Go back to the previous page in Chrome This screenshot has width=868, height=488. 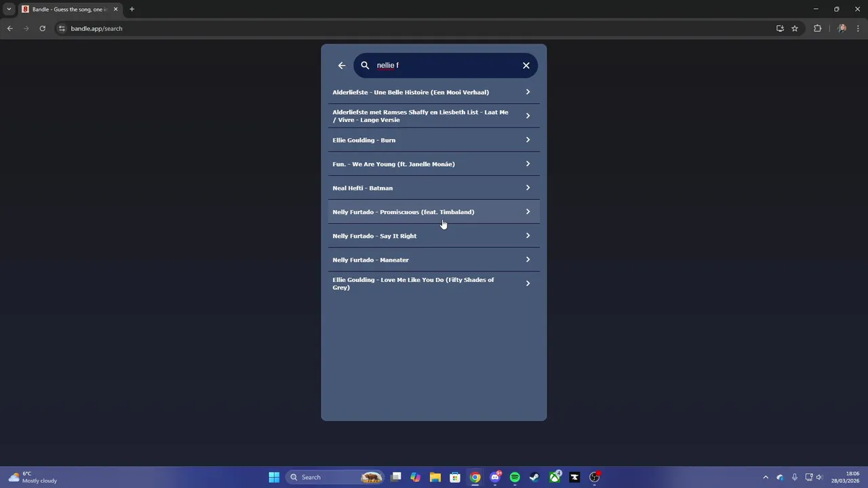(9, 28)
